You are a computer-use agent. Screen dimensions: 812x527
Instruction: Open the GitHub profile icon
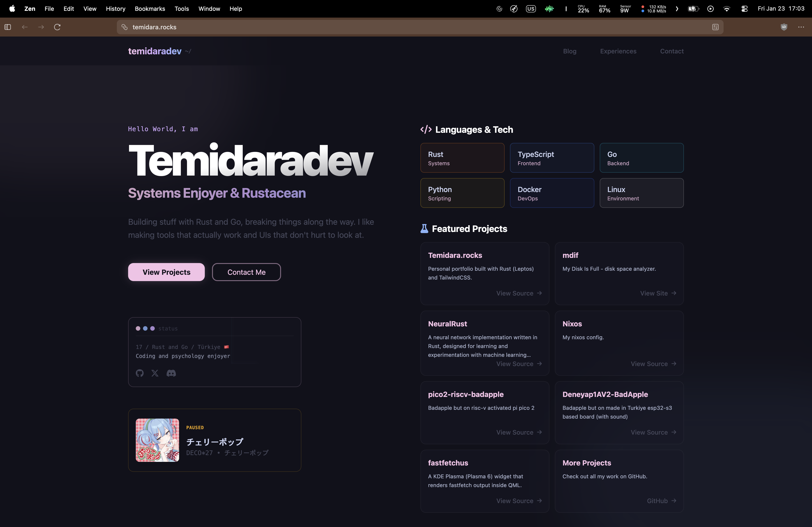(x=140, y=373)
